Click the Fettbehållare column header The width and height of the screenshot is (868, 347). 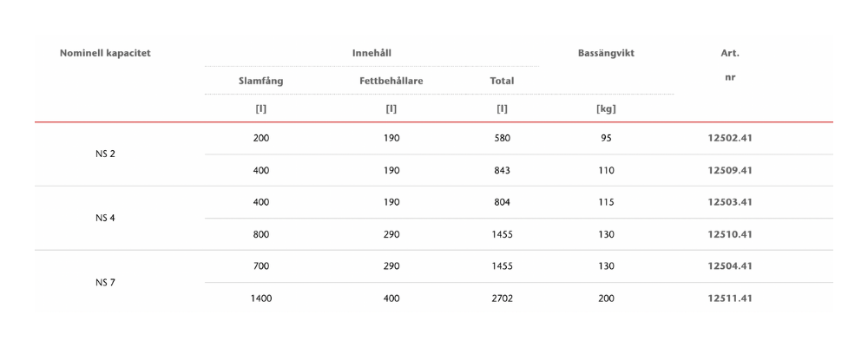point(391,81)
